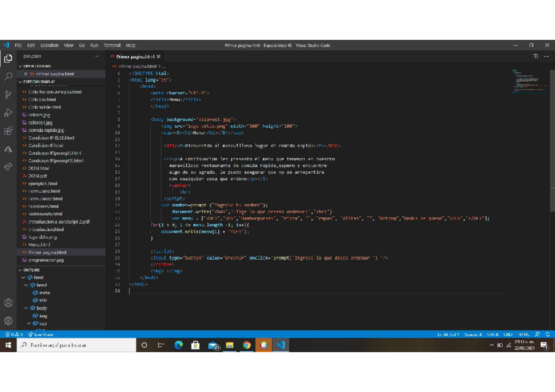Collapse the Open Editors section

click(20, 67)
